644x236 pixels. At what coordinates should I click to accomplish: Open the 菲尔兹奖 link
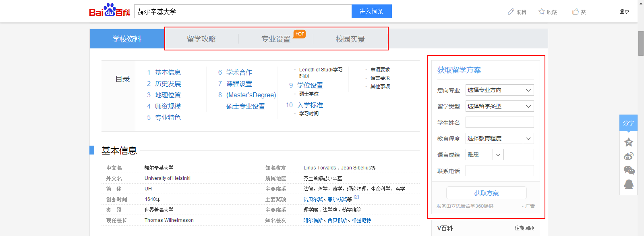click(337, 199)
